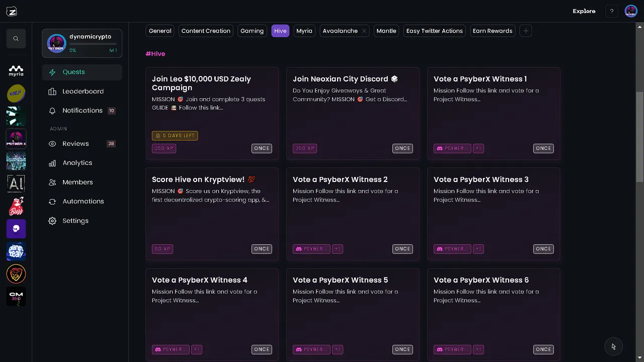Open the dynamicrypto profile card
644x362 pixels.
[82, 43]
